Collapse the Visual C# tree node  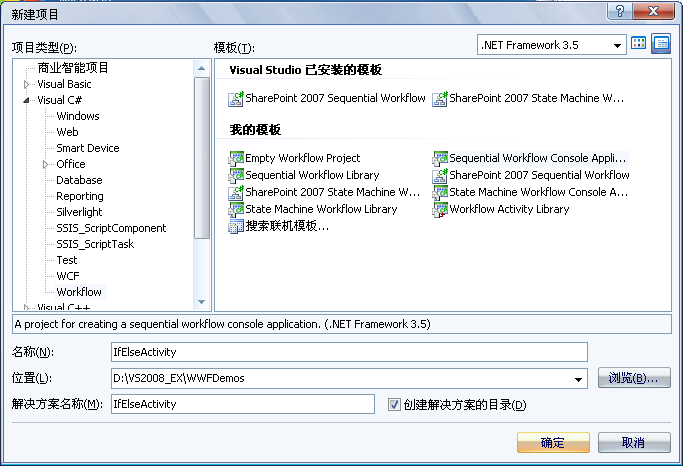point(26,100)
